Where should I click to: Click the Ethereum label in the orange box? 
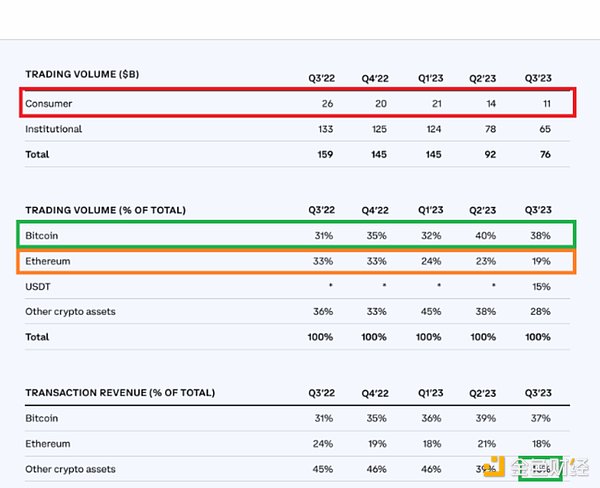tap(50, 261)
